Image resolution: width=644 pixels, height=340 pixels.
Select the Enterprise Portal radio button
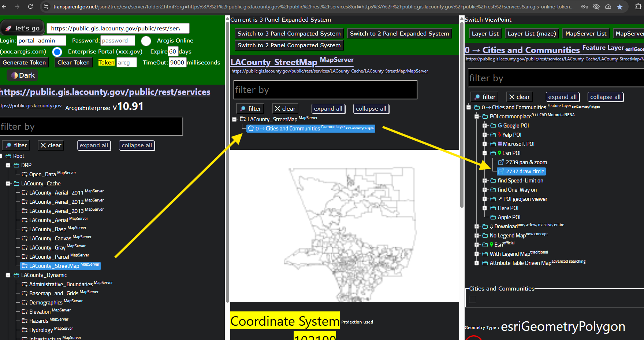pos(57,52)
